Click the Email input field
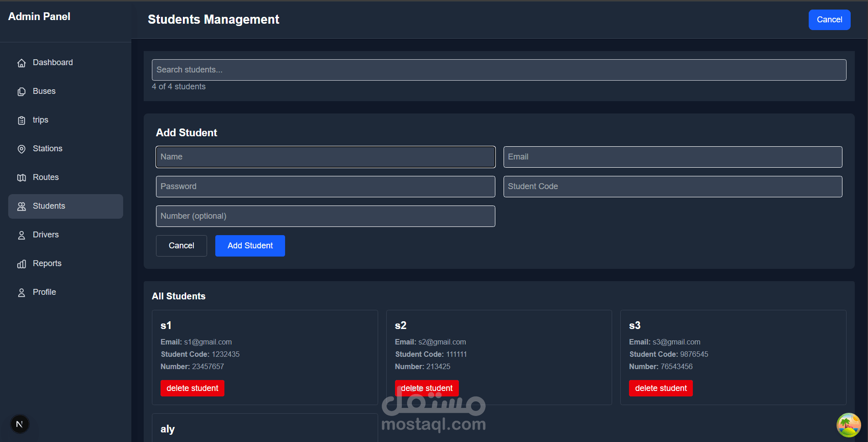 click(673, 157)
